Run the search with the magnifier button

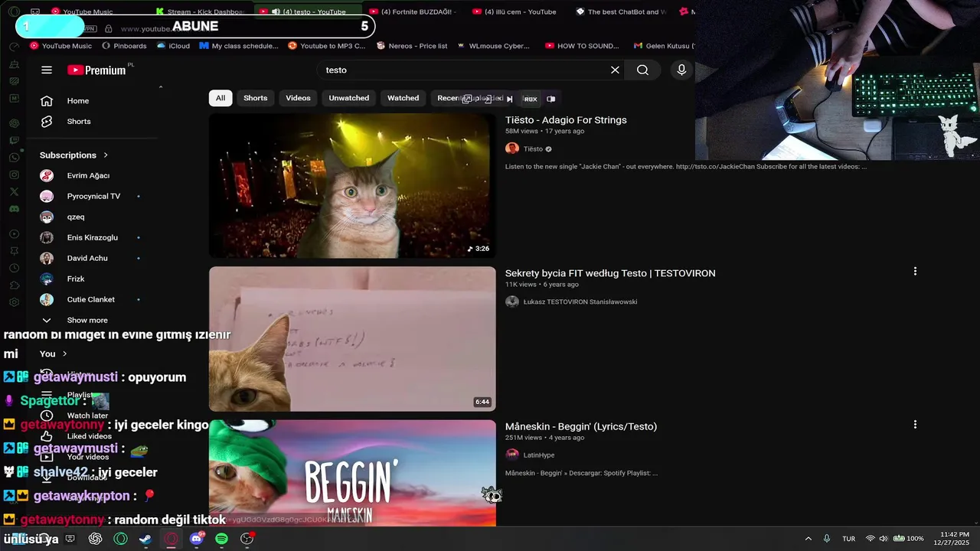click(642, 70)
